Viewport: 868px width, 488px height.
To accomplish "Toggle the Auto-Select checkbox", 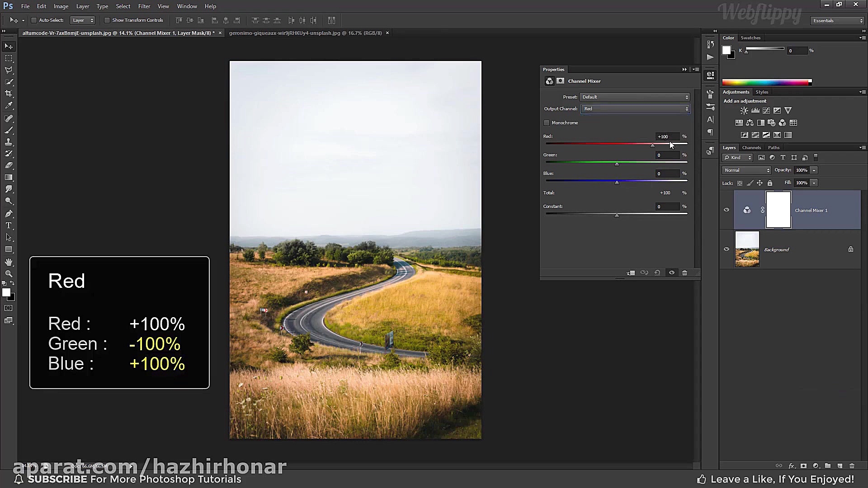I will click(x=34, y=20).
